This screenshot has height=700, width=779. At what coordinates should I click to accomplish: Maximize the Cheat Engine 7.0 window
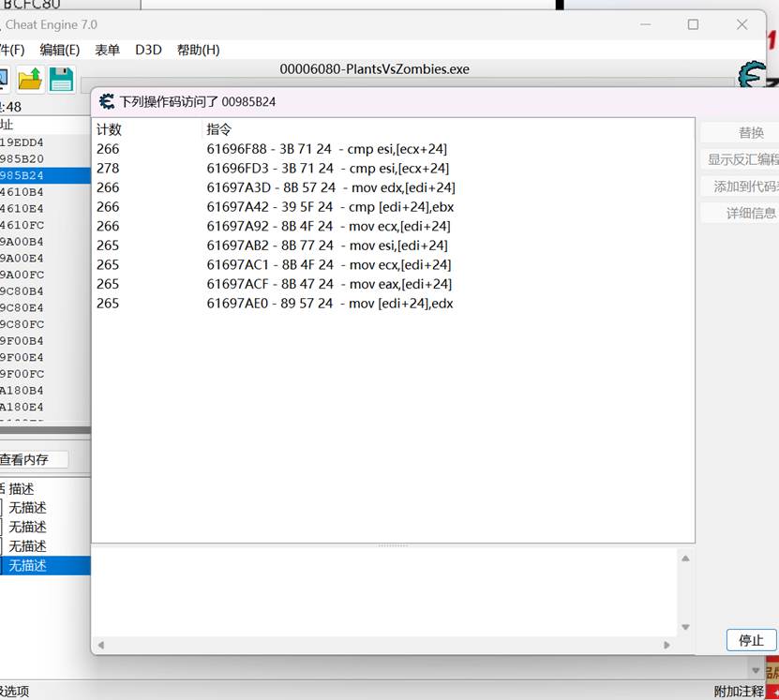[x=693, y=24]
